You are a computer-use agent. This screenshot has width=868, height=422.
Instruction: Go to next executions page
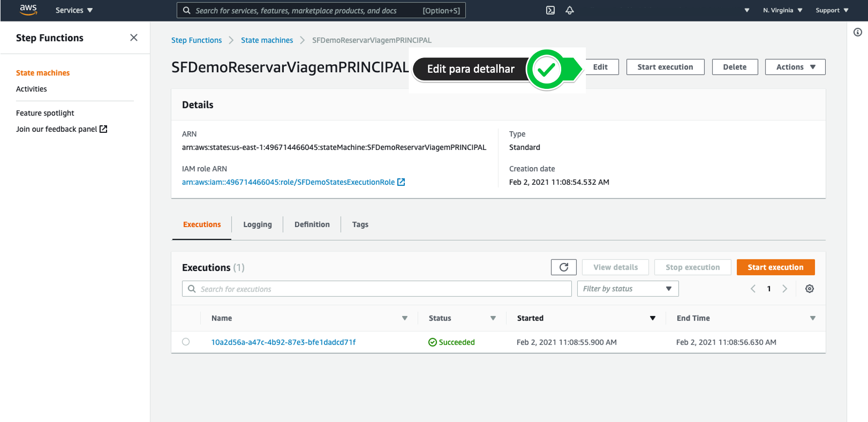tap(785, 289)
